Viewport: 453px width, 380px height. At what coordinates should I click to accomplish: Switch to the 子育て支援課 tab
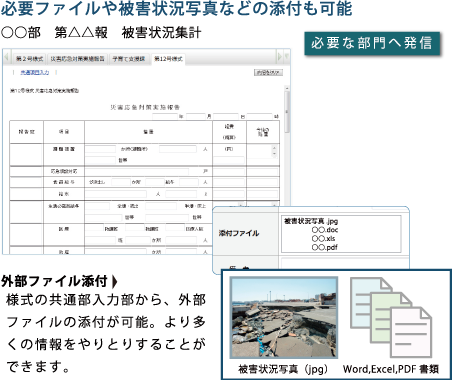[x=129, y=59]
